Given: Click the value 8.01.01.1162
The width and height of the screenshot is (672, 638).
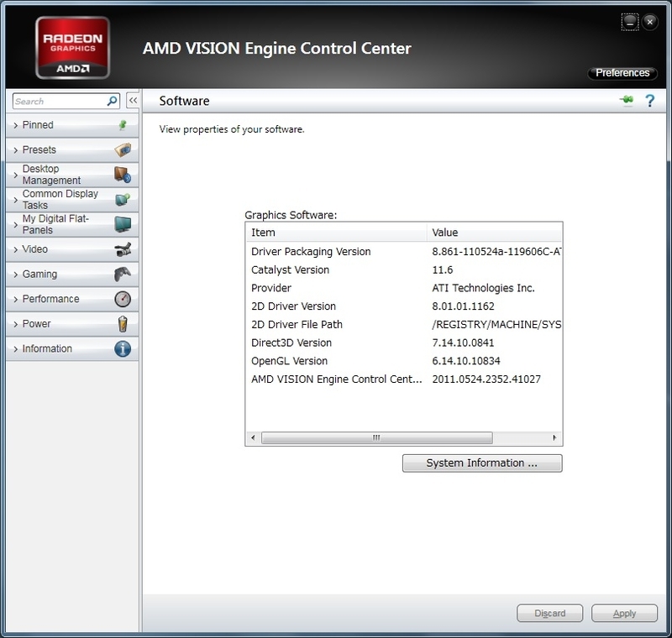Looking at the screenshot, I should tap(464, 306).
